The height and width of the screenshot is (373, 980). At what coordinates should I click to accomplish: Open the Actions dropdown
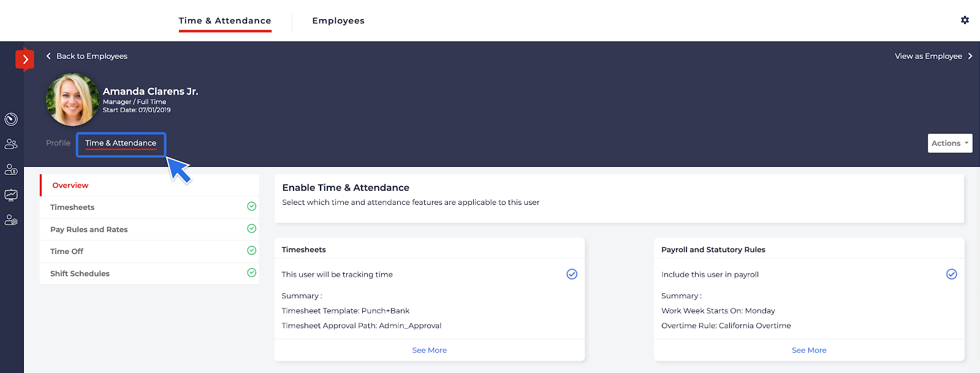click(949, 143)
